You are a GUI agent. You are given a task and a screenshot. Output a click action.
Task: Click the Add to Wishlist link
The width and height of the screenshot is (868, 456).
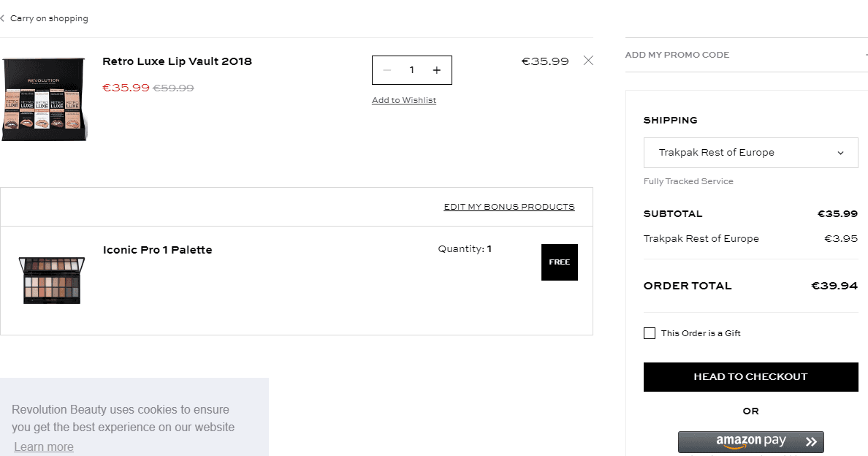tap(404, 100)
